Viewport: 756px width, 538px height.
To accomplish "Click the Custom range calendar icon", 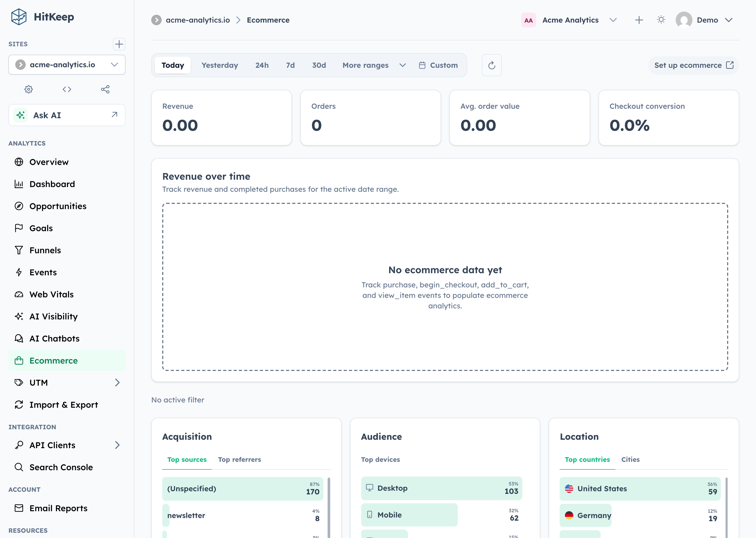I will [422, 65].
